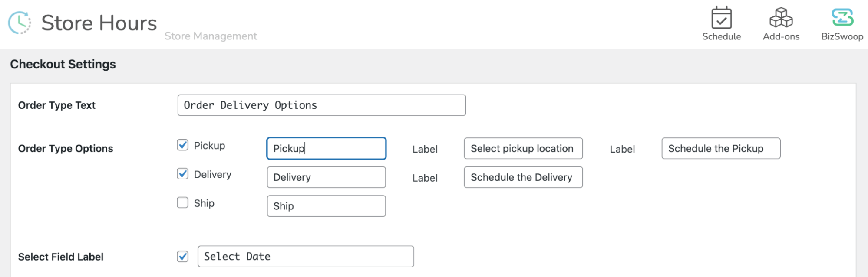868x277 pixels.
Task: Click the Store Management subtitle text
Action: click(x=211, y=36)
